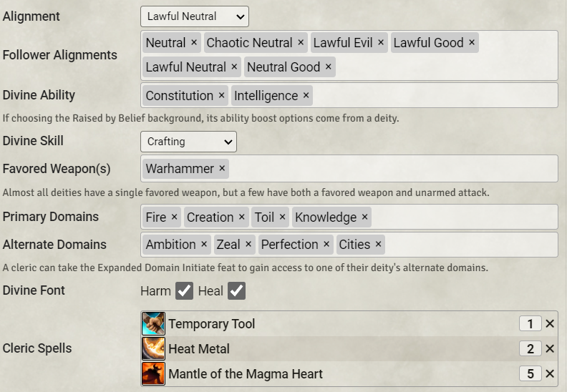Delete the Temporary Tool spell entry
The image size is (567, 392).
coord(550,324)
